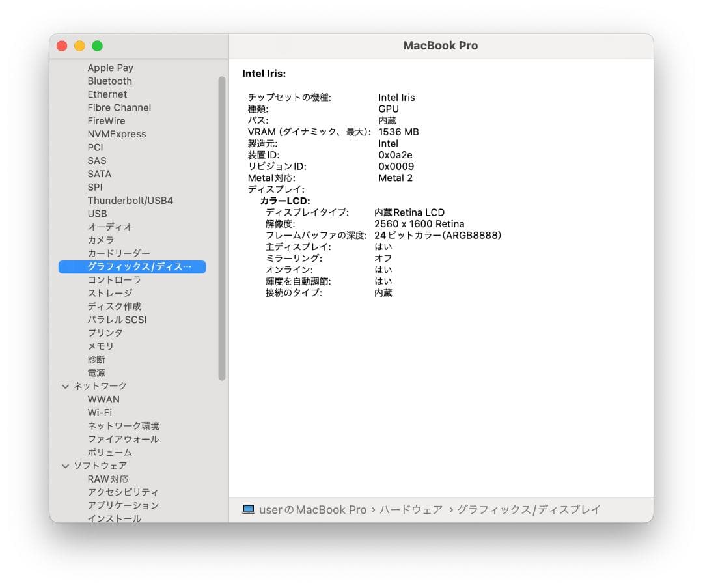Select 診断 to view diagnostics
The image size is (703, 588).
tap(96, 359)
